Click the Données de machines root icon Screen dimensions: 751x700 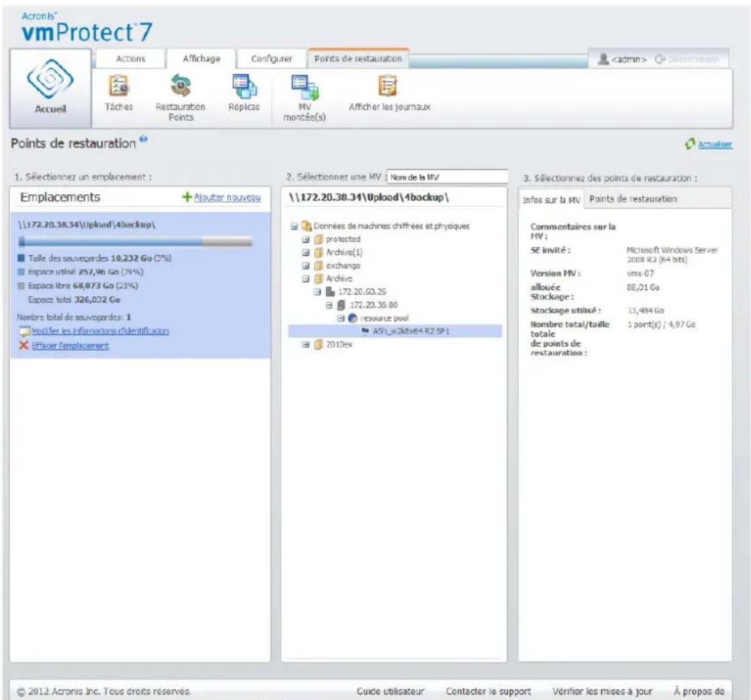(x=306, y=226)
